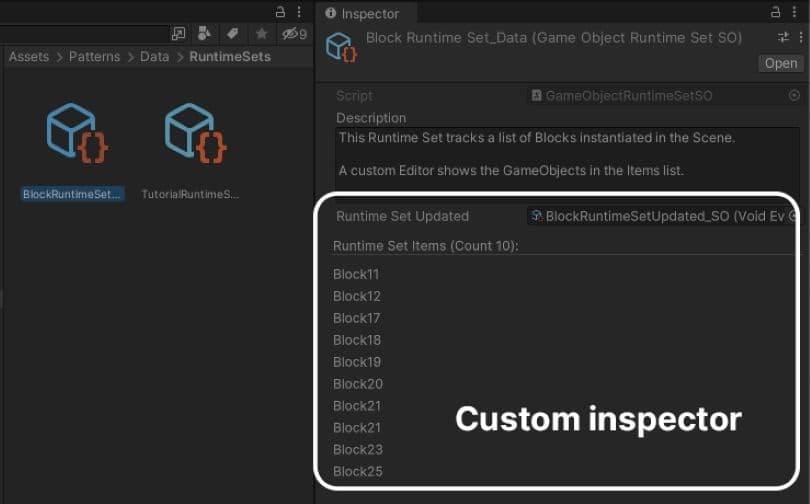Toggle hidden packages visibility count
Screen dimensions: 810x504
[294, 34]
